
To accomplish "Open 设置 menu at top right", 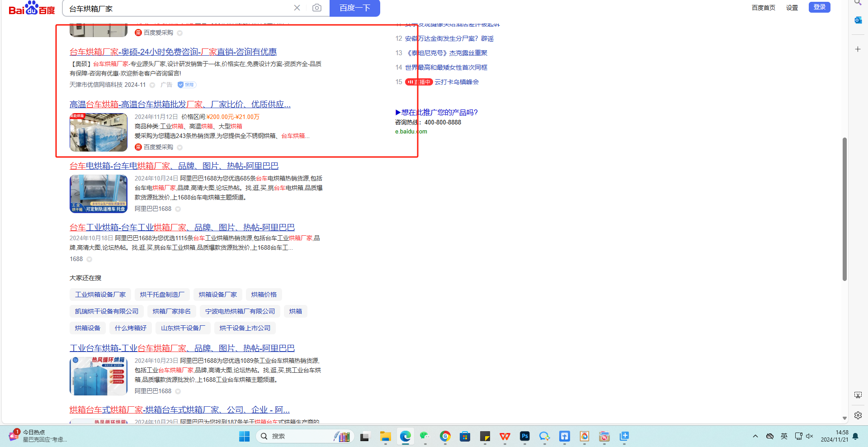I will click(x=792, y=8).
